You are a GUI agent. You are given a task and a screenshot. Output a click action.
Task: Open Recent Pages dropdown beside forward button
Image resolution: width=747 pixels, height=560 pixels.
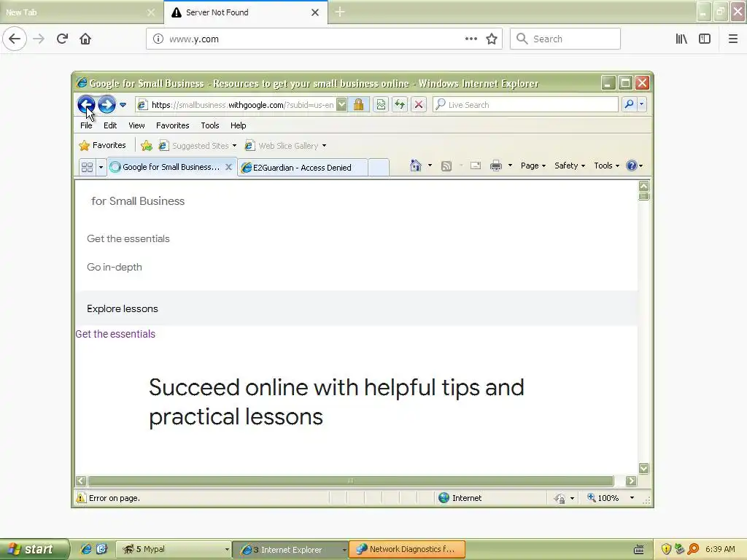123,105
